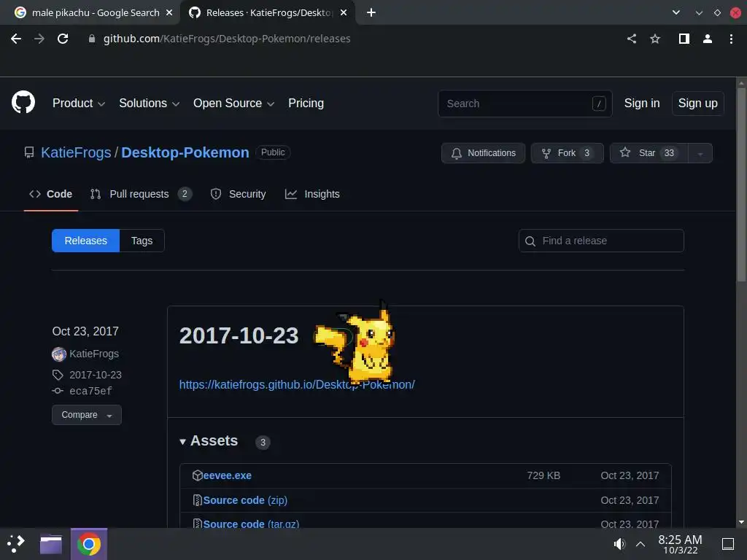The height and width of the screenshot is (560, 747).
Task: Download Source code (zip)
Action: 245,500
